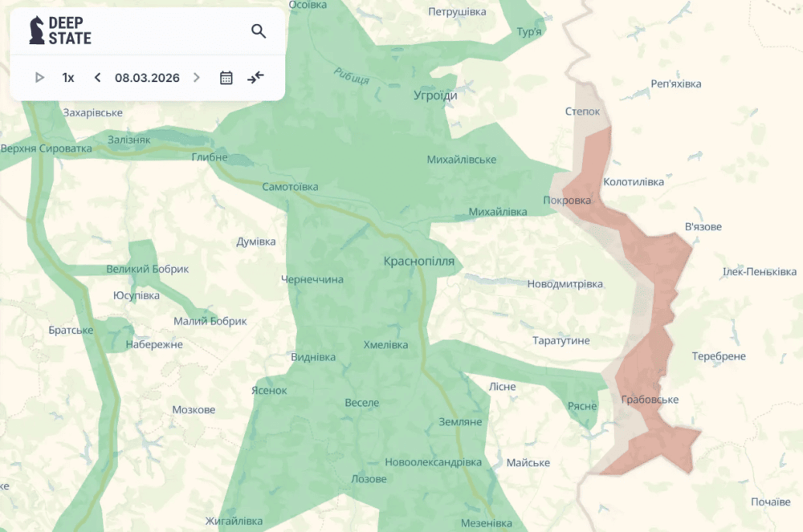Click the Грабовське settlement label
This screenshot has height=532, width=803.
click(x=650, y=400)
